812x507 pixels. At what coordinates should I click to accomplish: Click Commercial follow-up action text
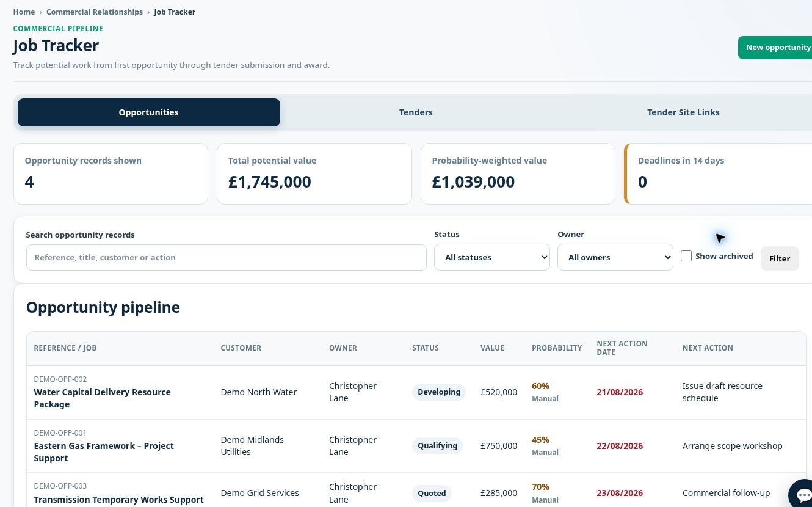pyautogui.click(x=727, y=493)
